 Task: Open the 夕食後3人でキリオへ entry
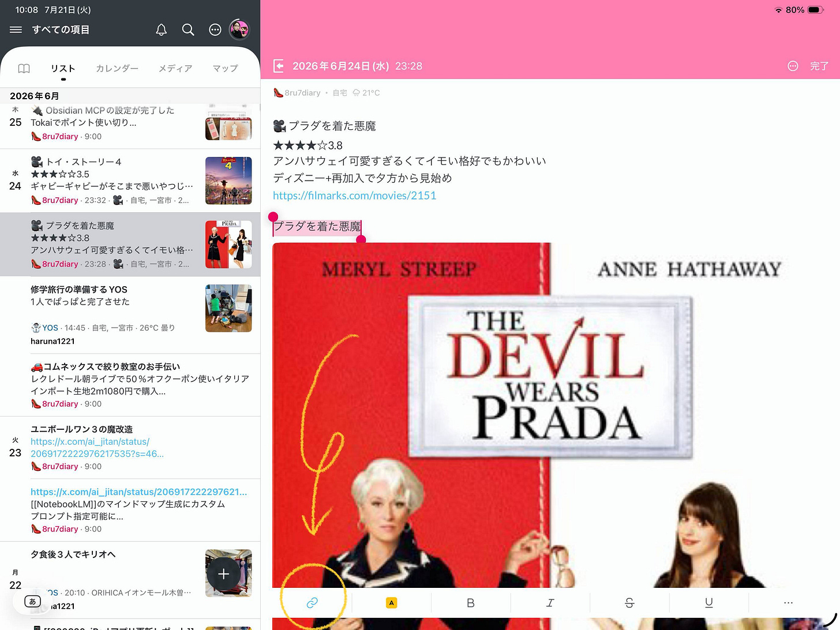click(x=130, y=580)
